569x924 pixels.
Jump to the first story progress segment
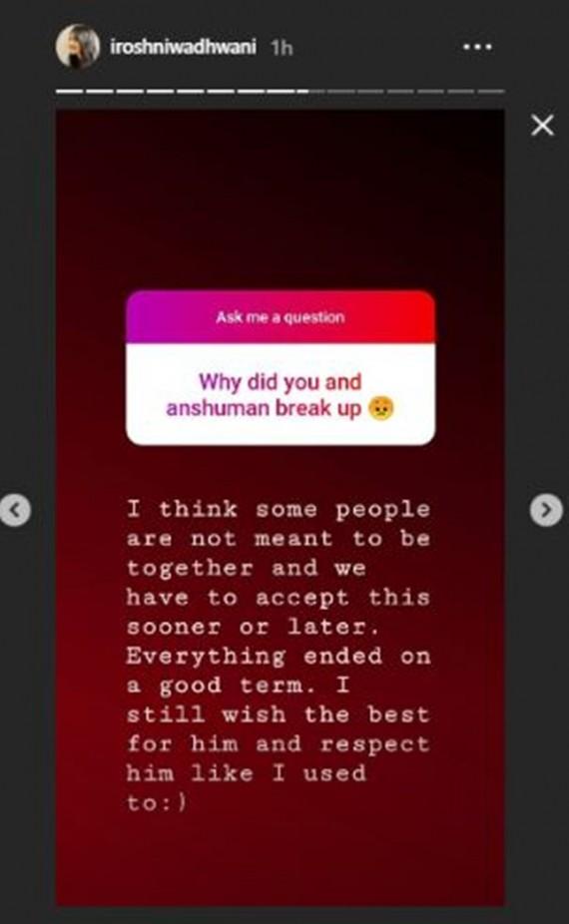pos(69,92)
